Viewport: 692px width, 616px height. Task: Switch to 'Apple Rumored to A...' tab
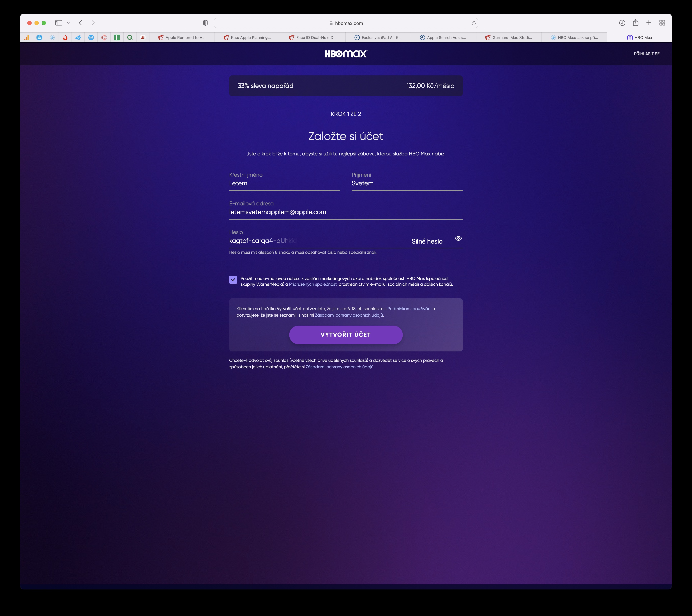182,38
